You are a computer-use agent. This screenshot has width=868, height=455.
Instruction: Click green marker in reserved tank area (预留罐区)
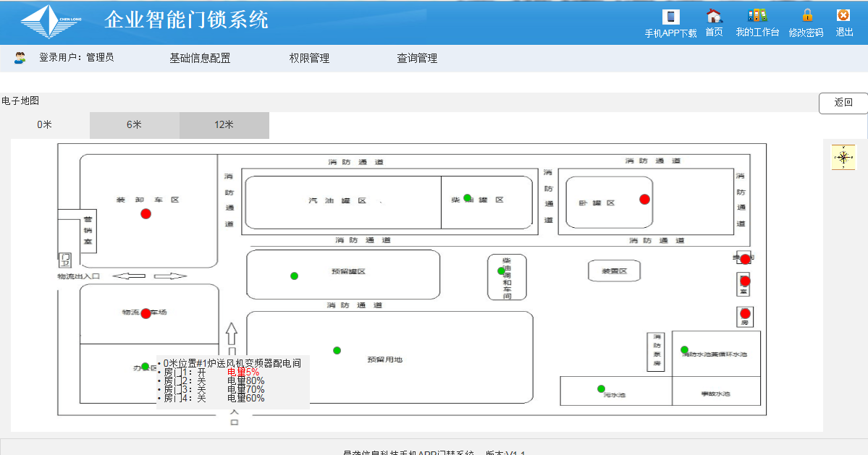click(294, 276)
